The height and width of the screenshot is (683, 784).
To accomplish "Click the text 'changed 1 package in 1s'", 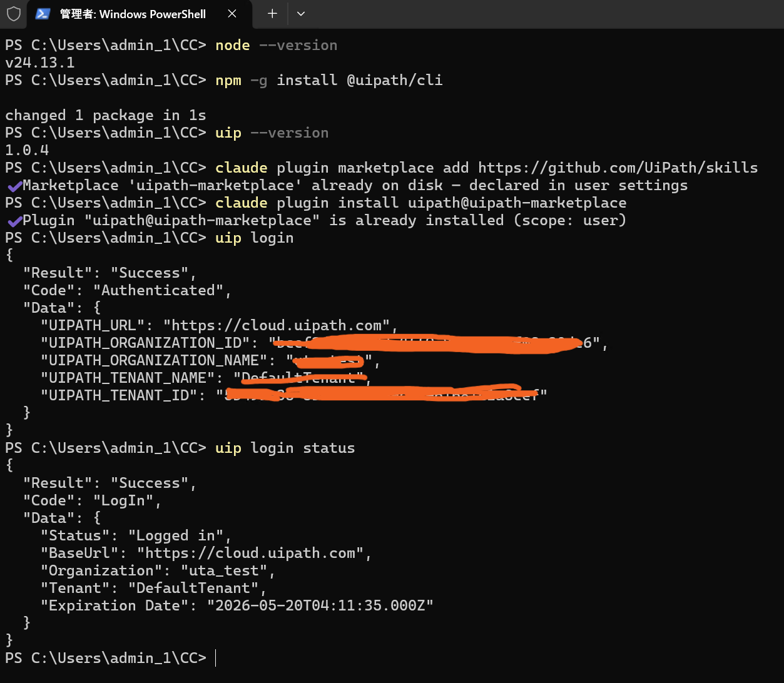I will [106, 115].
